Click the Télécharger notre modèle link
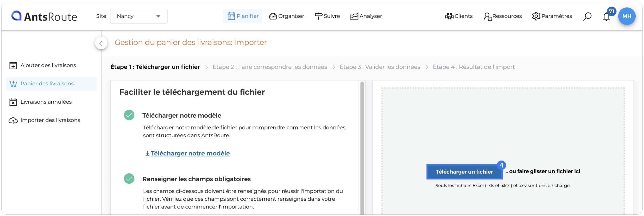This screenshot has height=216, width=644. [x=187, y=153]
